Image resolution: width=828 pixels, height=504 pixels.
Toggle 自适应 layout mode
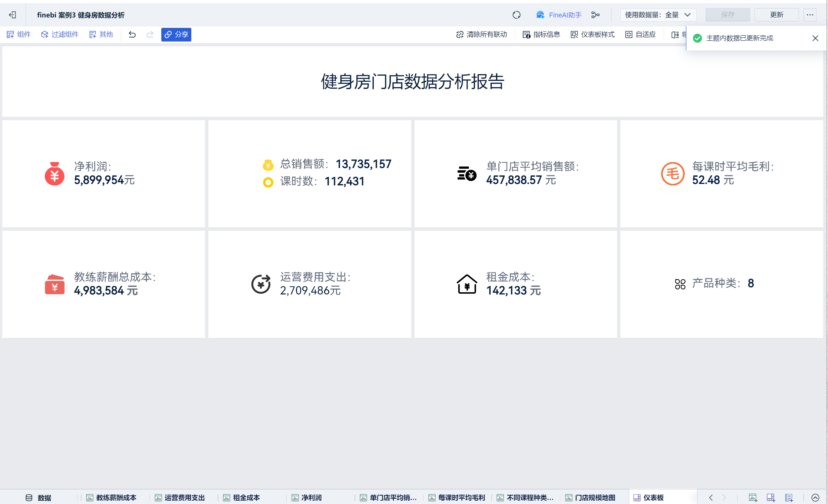tap(640, 34)
